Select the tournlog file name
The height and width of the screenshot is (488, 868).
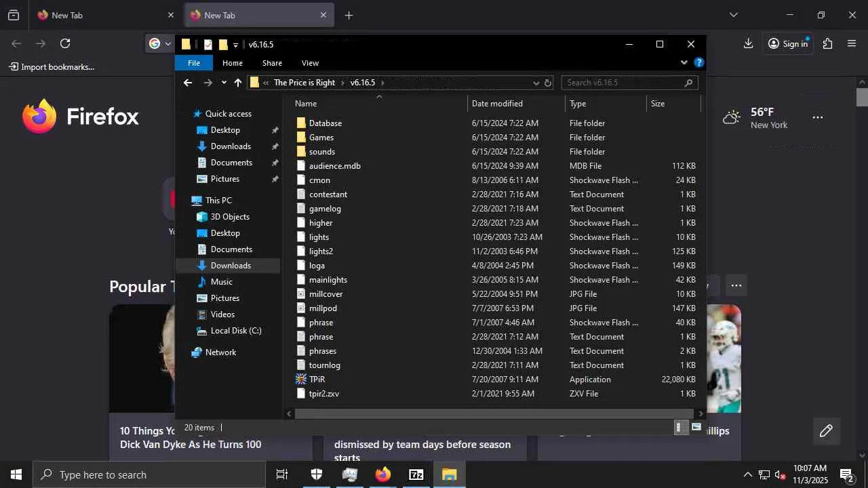[325, 365]
